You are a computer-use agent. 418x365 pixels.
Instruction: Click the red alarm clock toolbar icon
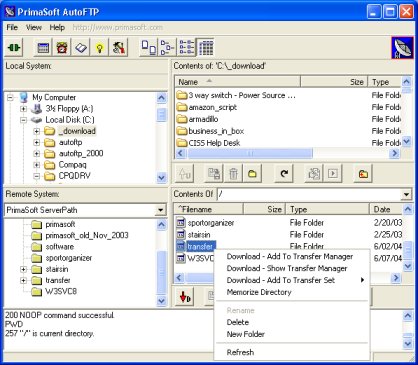click(62, 48)
